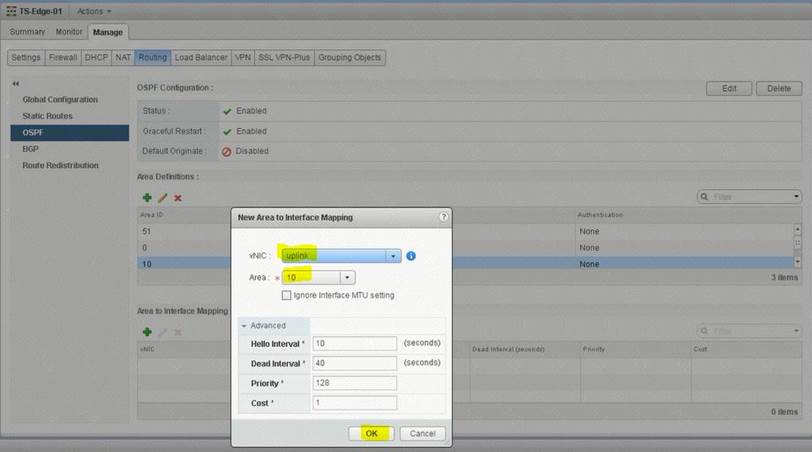Click the search icon in Area Definitions filter
The image size is (812, 452).
705,197
